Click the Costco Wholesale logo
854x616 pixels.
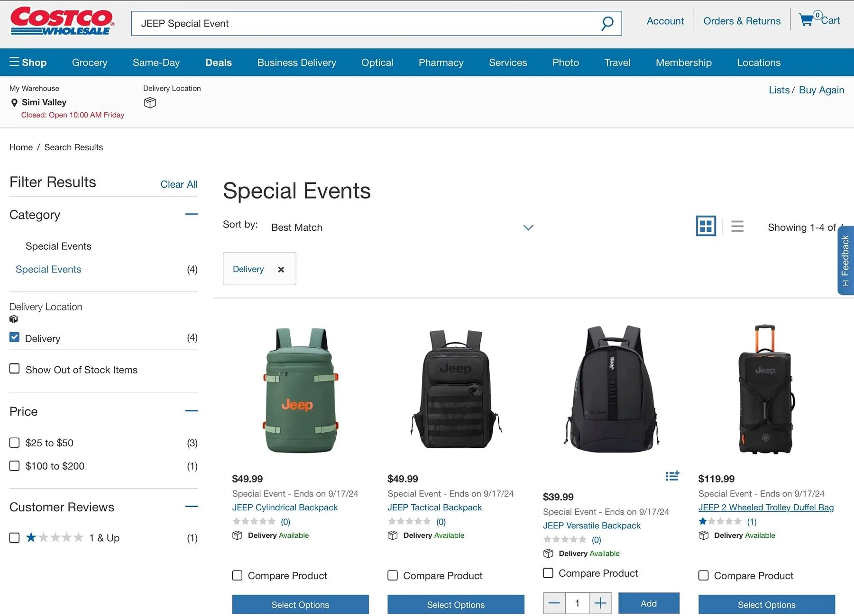tap(62, 21)
